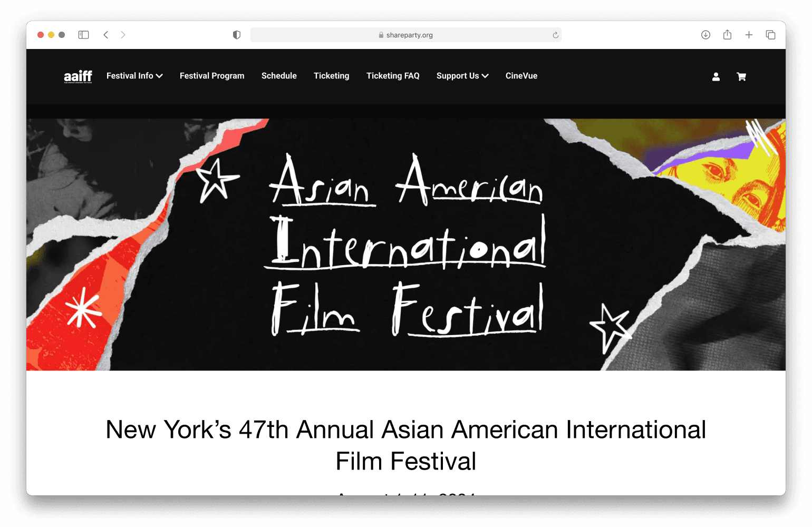
Task: Close the Safari window
Action: 41,35
